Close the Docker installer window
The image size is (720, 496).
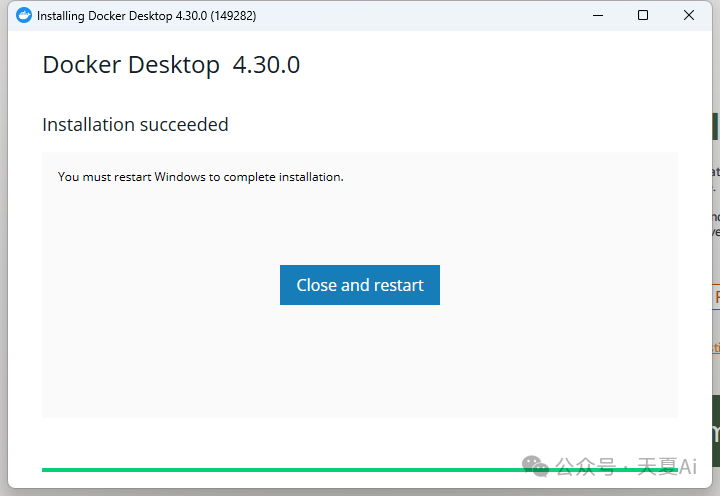point(688,16)
